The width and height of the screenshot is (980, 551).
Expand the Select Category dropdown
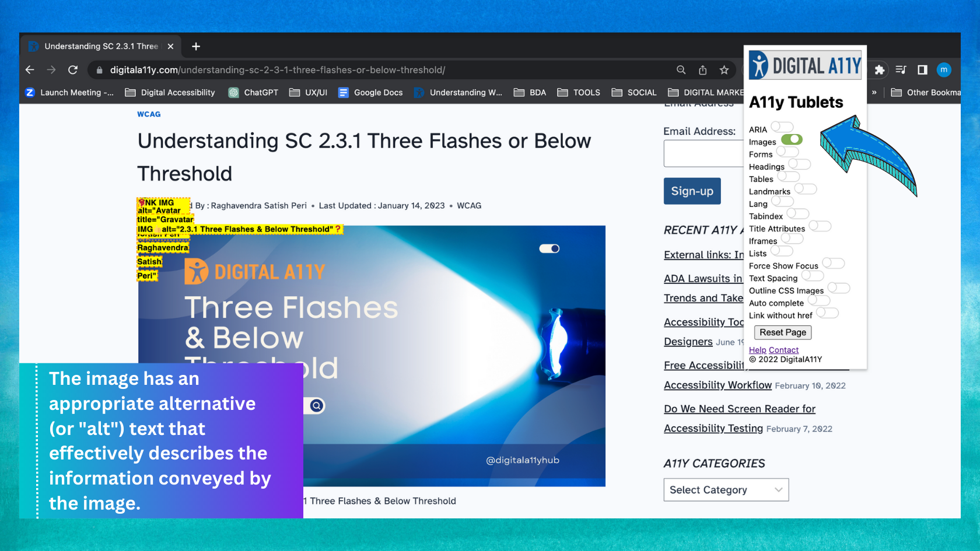coord(726,490)
